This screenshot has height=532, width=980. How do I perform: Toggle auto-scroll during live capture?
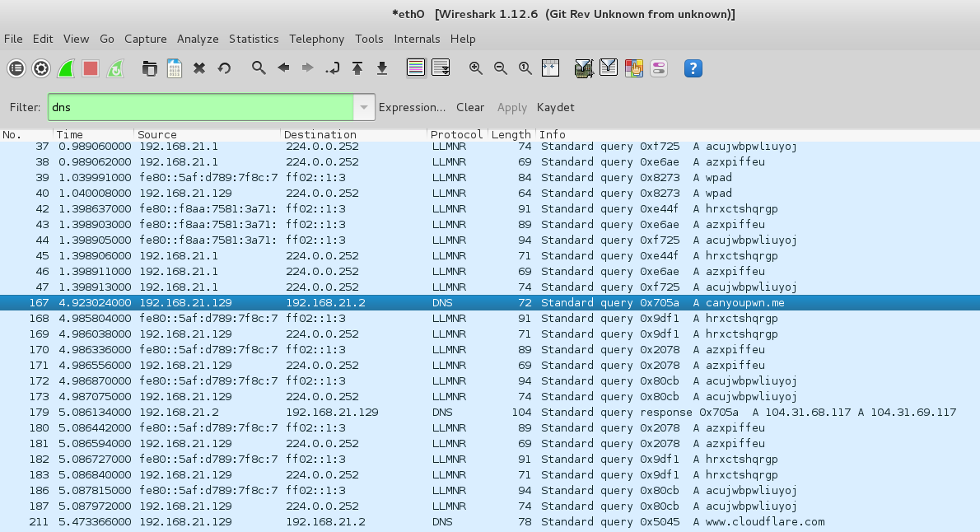coord(441,68)
